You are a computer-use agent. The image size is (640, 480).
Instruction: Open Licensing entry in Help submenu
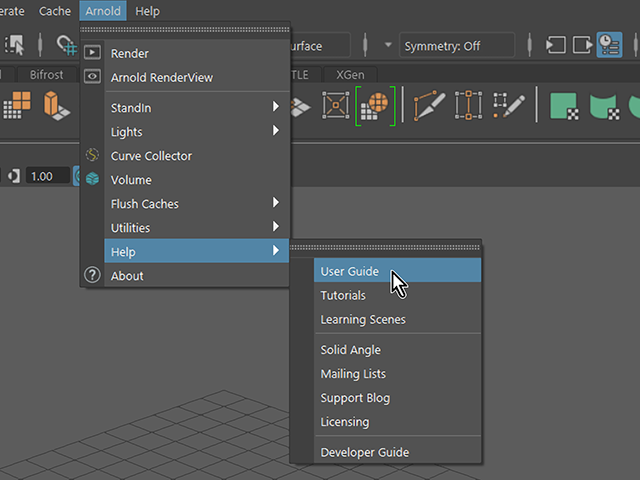[x=398, y=422]
